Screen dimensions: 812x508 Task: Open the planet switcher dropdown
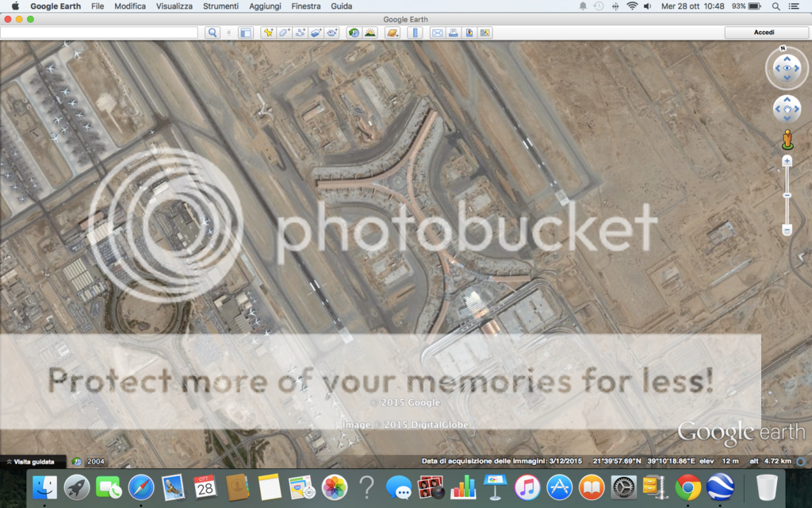392,33
